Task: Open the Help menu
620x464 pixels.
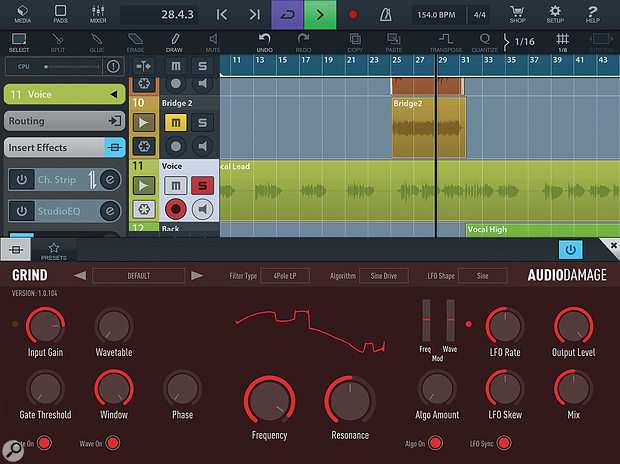Action: pos(592,14)
